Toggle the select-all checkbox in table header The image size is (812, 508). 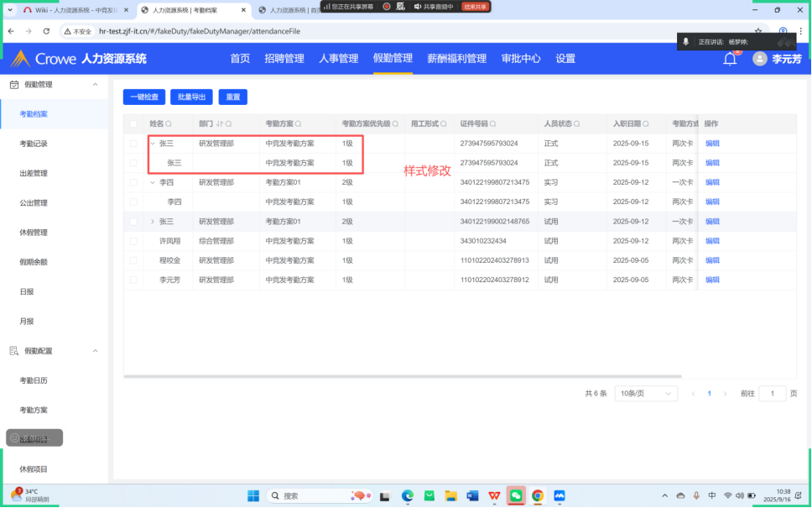[133, 123]
